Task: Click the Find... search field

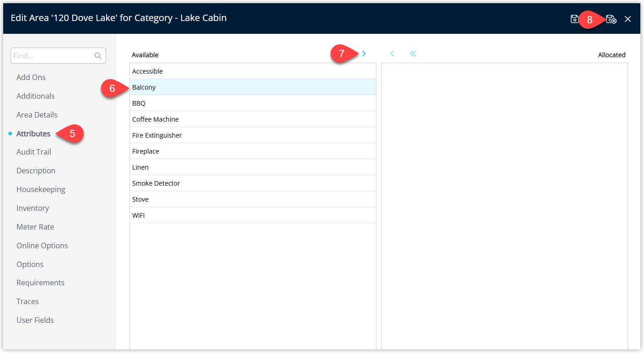Action: pos(58,56)
